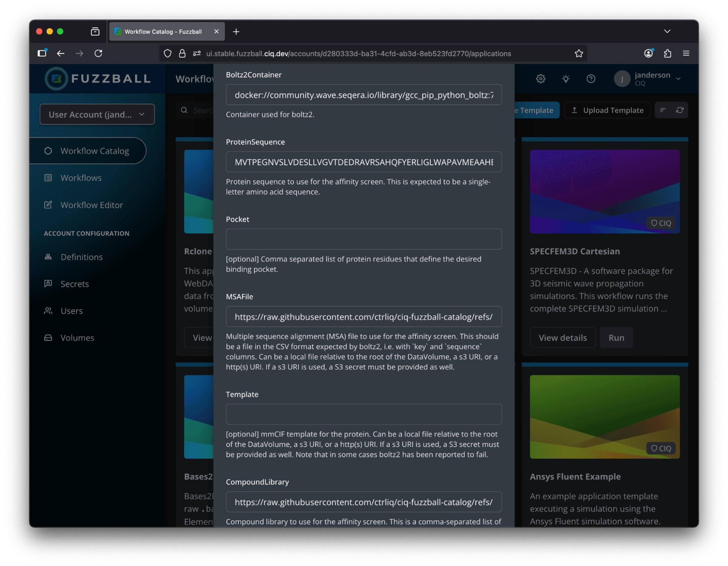
Task: Edit the Boltz2Container field
Action: (364, 95)
